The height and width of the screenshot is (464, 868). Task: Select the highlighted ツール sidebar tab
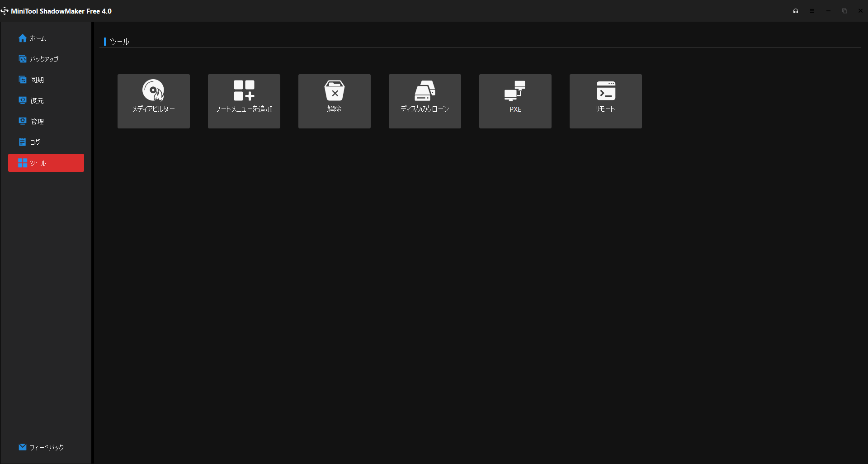click(46, 163)
